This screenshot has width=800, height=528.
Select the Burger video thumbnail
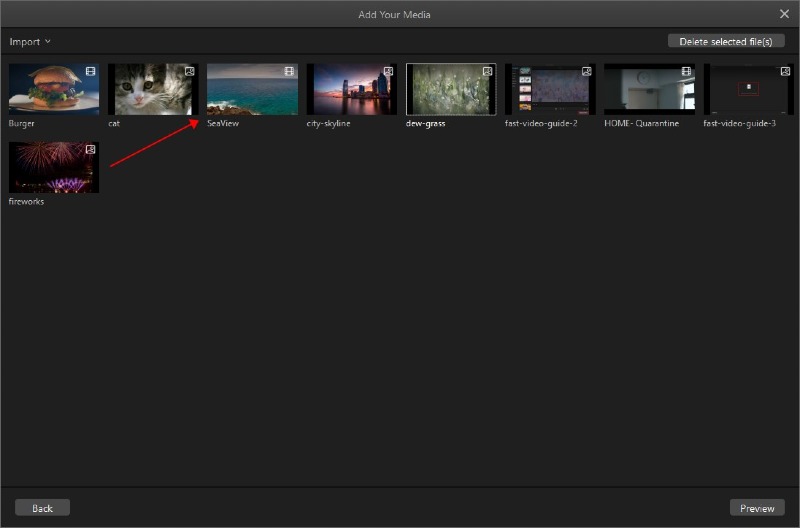click(54, 89)
